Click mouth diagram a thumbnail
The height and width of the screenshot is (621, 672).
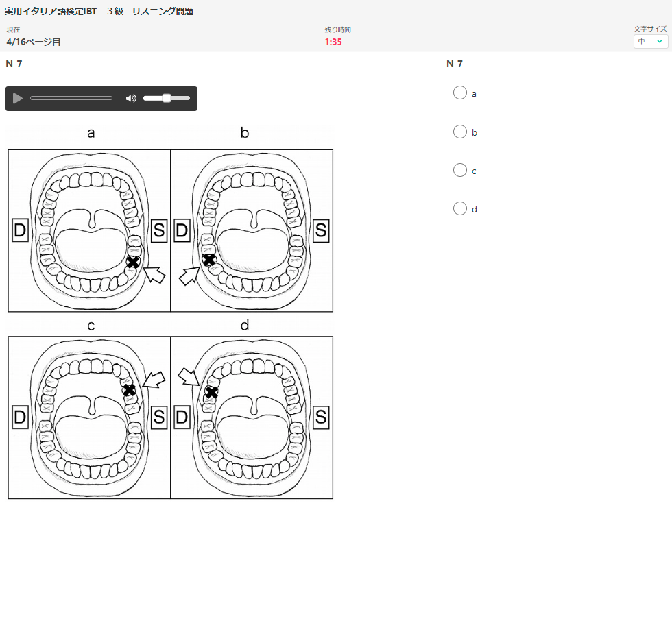coord(89,230)
